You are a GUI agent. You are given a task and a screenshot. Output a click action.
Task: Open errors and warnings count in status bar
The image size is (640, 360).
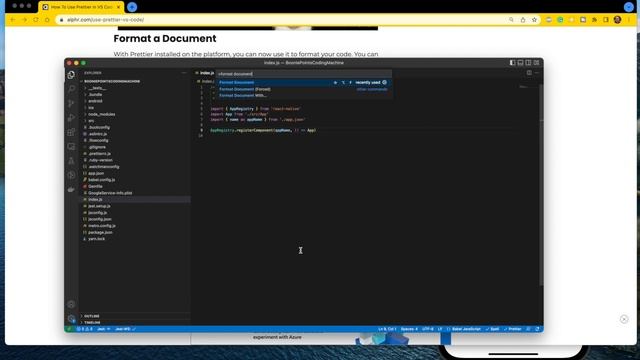[84, 329]
